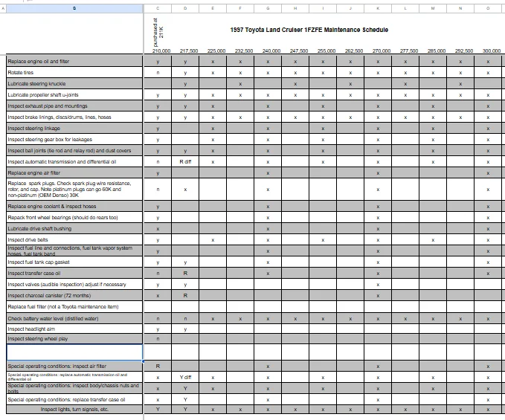Select the 217,500 mileage header cell
Image resolution: width=505 pixels, height=420 pixels.
(189, 51)
